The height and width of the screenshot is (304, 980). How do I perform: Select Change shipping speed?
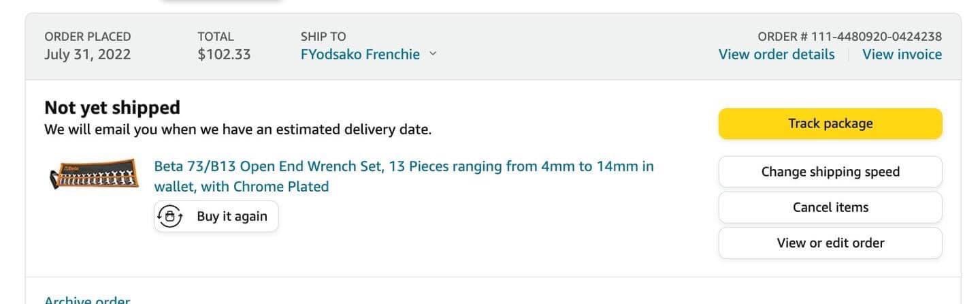point(830,172)
